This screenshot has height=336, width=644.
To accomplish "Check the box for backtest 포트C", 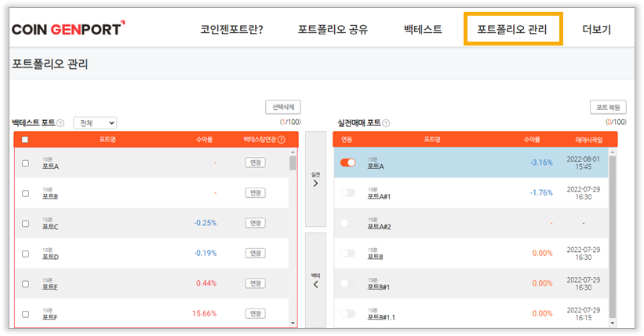I will (25, 224).
